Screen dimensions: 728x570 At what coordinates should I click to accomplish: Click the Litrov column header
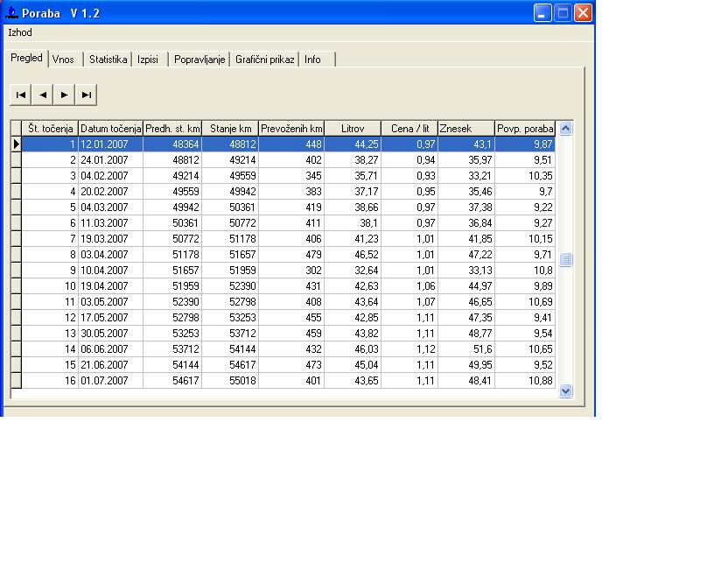[353, 129]
